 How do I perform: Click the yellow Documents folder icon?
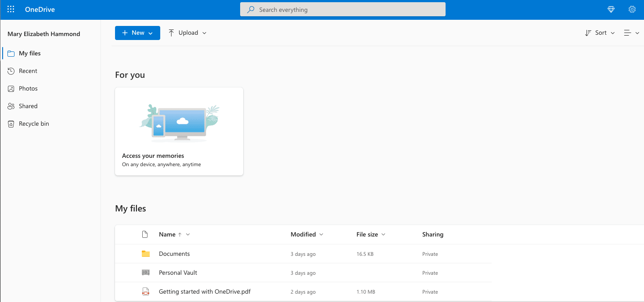pos(147,254)
